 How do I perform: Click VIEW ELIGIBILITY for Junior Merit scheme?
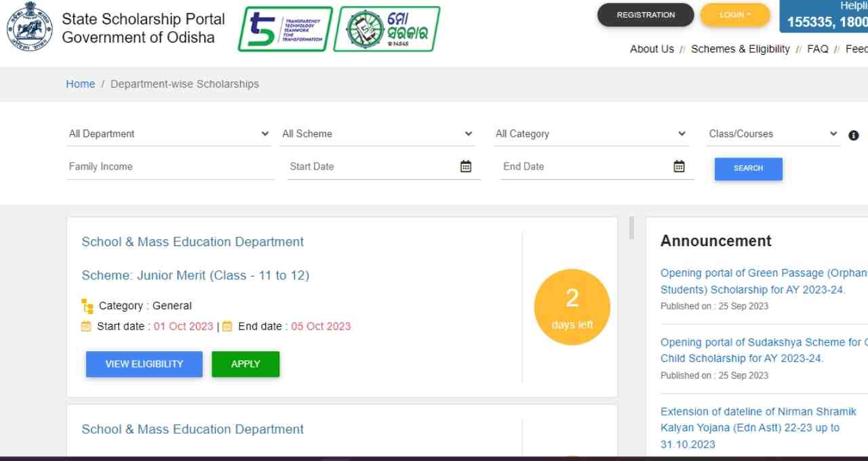[x=144, y=364]
